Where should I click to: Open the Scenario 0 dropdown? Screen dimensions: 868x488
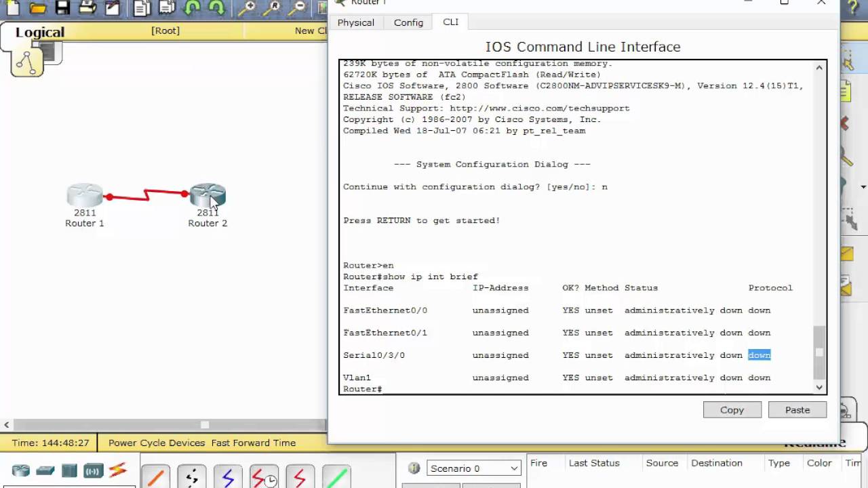point(473,468)
